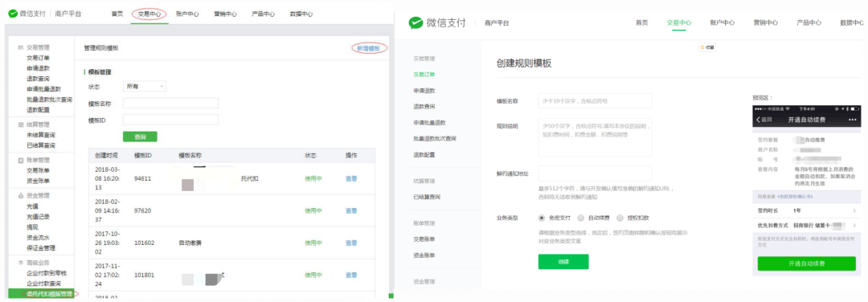Image resolution: width=868 pixels, height=302 pixels.
Task: Open 退款配置 in 创建规则模板 page sidebar
Action: pyautogui.click(x=424, y=154)
